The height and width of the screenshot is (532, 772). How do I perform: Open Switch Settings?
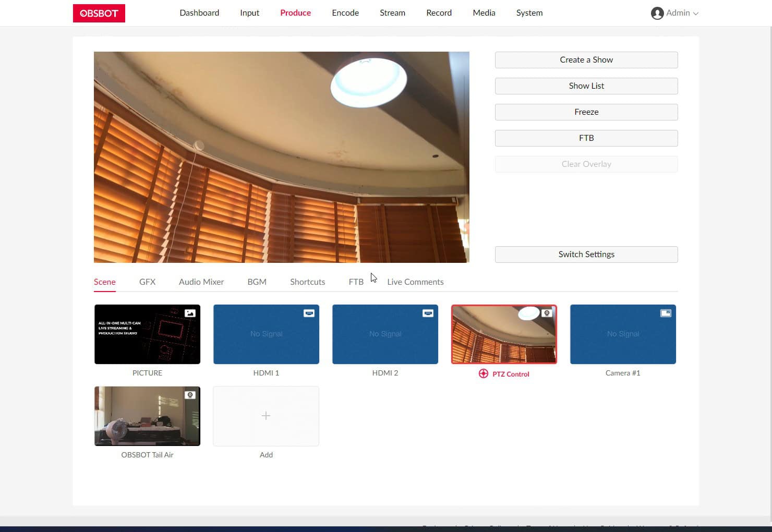click(586, 255)
